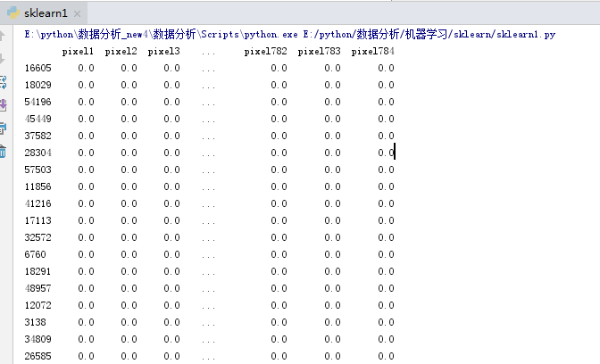600x364 pixels.
Task: Click row index 48957
Action: point(37,288)
